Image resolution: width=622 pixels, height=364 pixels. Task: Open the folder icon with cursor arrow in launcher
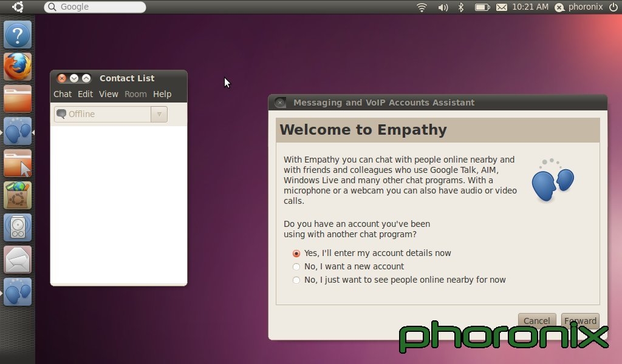pos(18,163)
